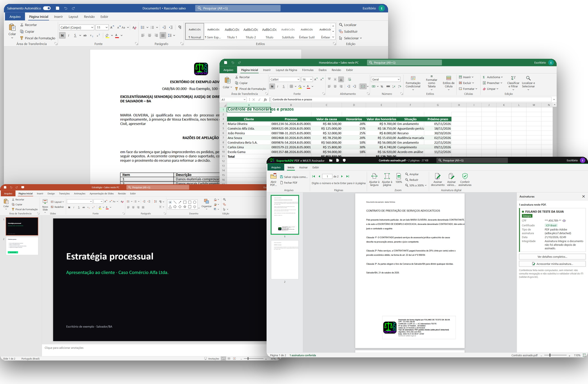Image resolution: width=588 pixels, height=384 pixels.
Task: Click the Colar paste icon in Word
Action: coord(12,27)
